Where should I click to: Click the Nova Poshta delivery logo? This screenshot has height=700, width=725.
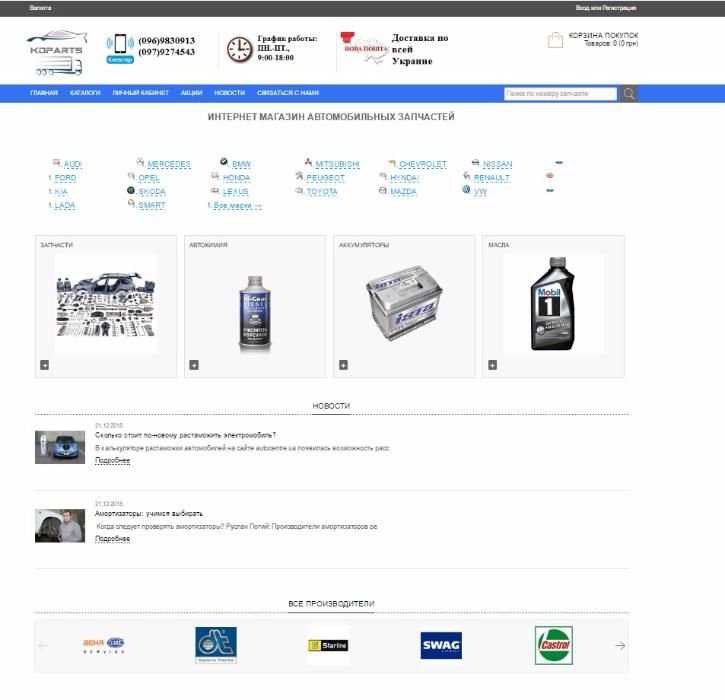point(364,48)
